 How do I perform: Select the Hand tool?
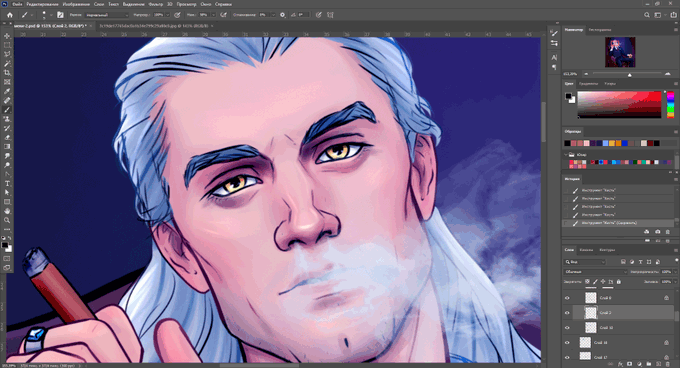coord(7,211)
